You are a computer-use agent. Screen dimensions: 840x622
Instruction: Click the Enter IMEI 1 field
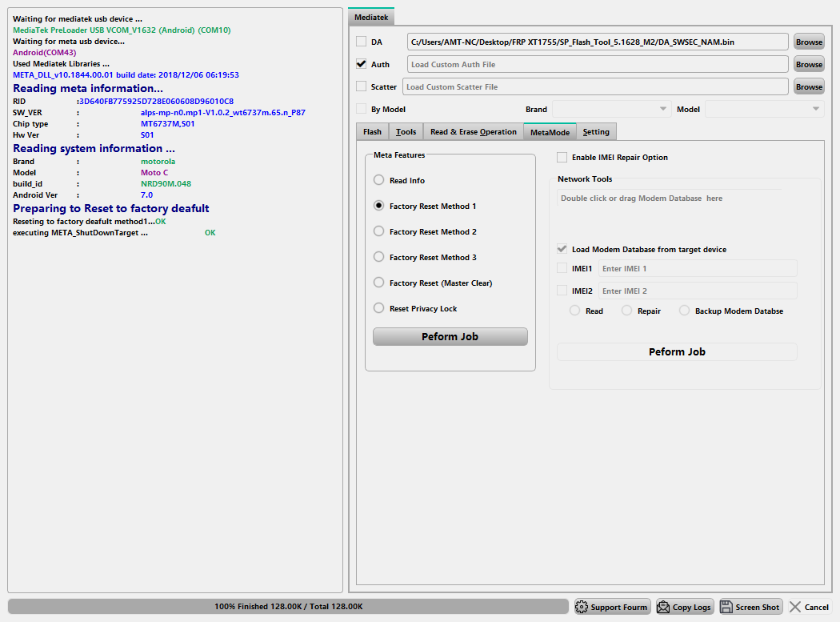(x=698, y=269)
